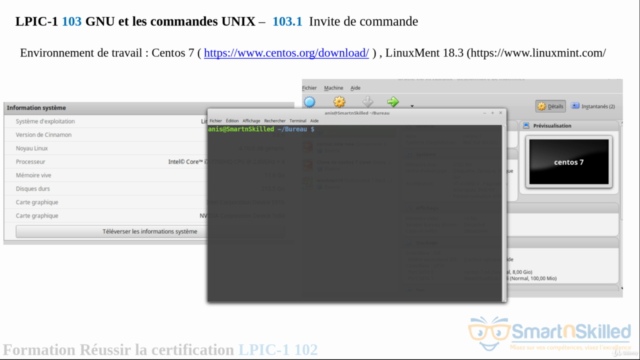Click the grey Discard arrow icon in VirtualBox
This screenshot has height=360, width=640.
click(x=368, y=102)
